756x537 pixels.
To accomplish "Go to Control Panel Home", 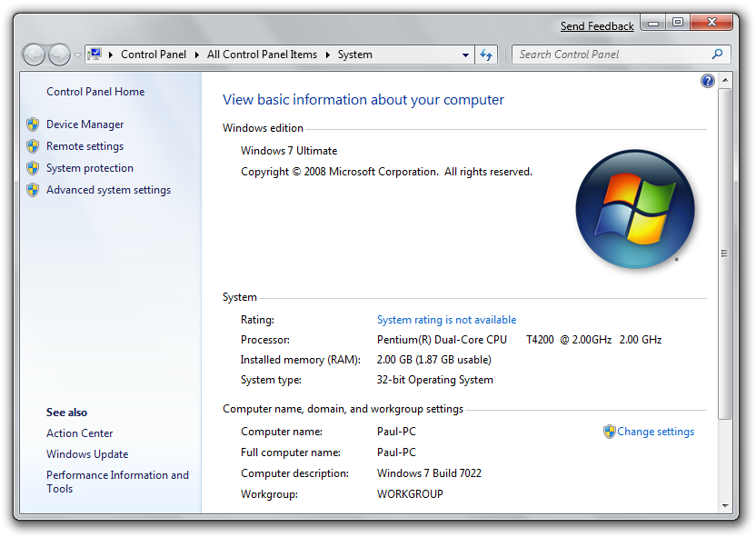I will click(95, 92).
